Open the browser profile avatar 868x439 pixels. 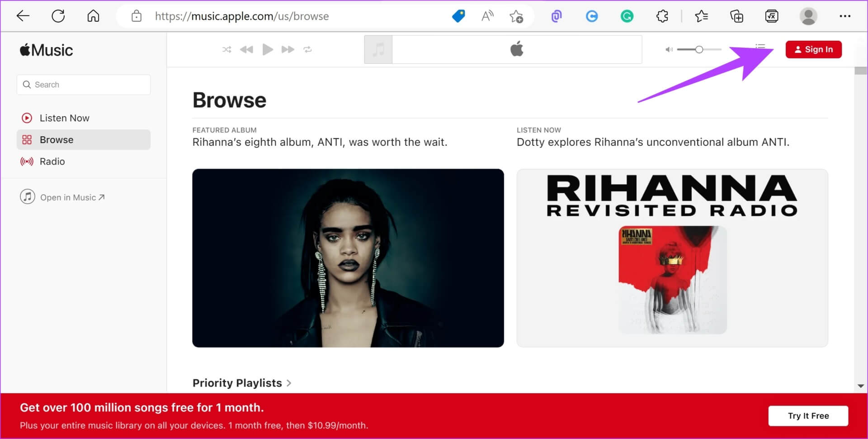tap(808, 16)
